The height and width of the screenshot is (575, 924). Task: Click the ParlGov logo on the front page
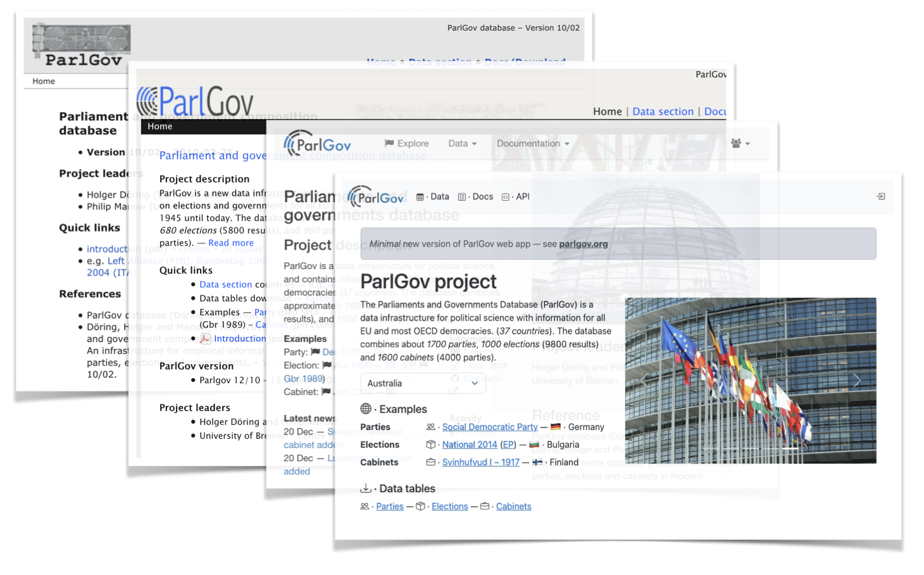point(375,197)
